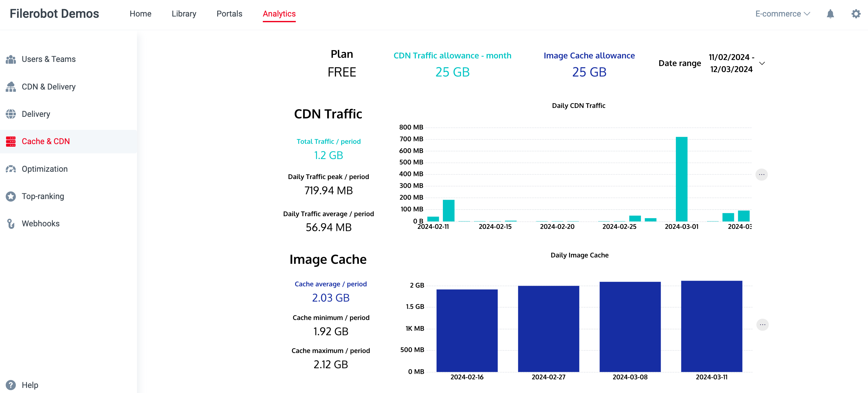The image size is (868, 393).
Task: Click the Users & Teams sidebar icon
Action: [x=11, y=59]
